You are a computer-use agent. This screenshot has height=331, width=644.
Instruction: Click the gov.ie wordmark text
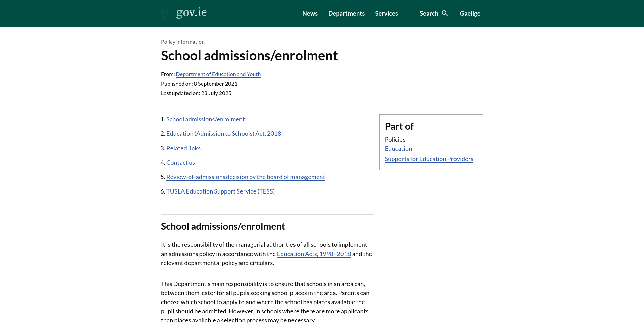pos(191,13)
